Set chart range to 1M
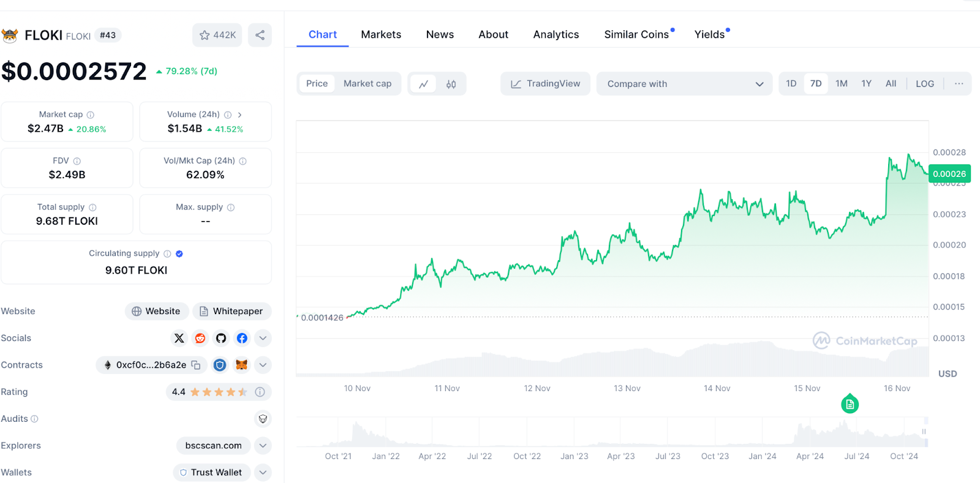The height and width of the screenshot is (483, 980). click(842, 83)
